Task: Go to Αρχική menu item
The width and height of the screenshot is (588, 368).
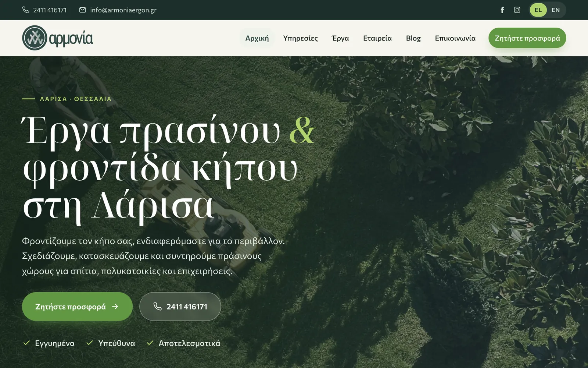Action: (257, 38)
